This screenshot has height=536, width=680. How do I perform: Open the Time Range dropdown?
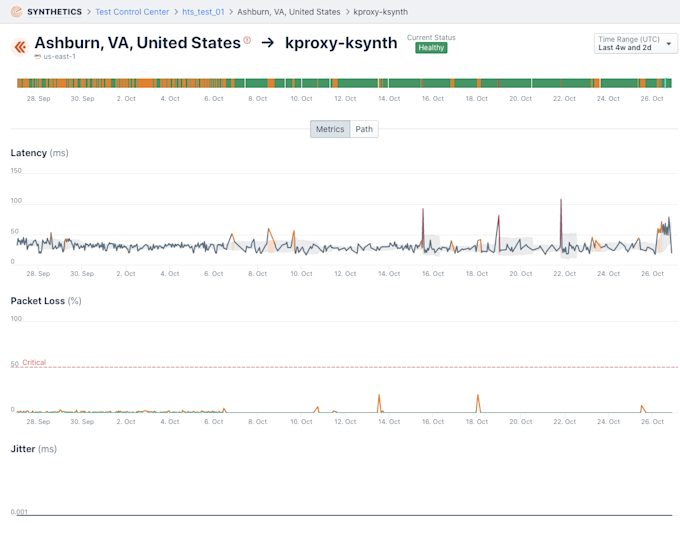[x=635, y=43]
